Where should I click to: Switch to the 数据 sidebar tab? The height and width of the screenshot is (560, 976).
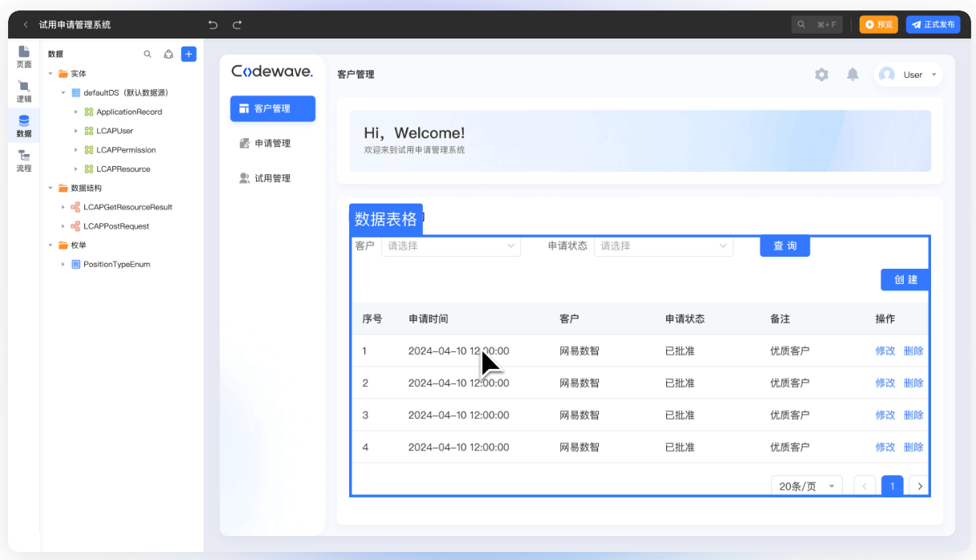click(24, 126)
